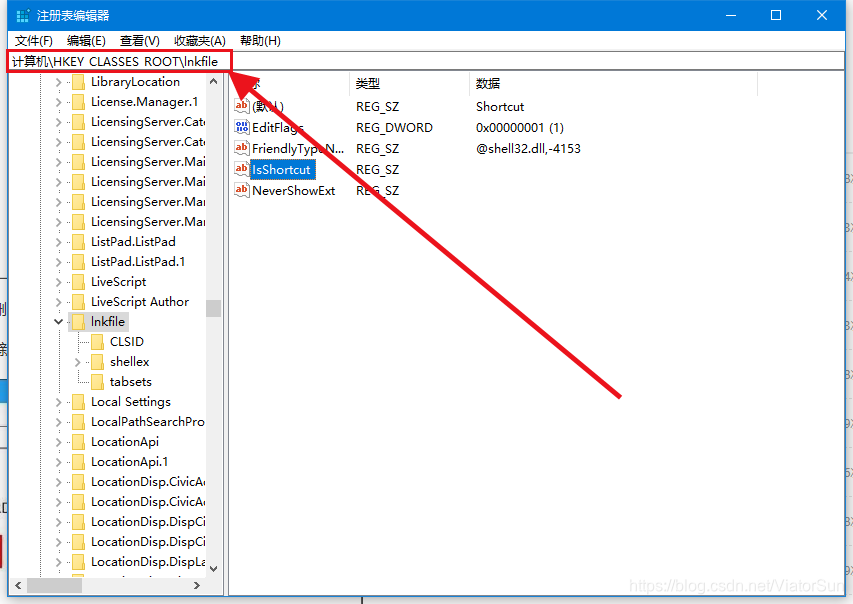853x604 pixels.
Task: Select the FriendlyTypeName value icon
Action: pyautogui.click(x=242, y=148)
